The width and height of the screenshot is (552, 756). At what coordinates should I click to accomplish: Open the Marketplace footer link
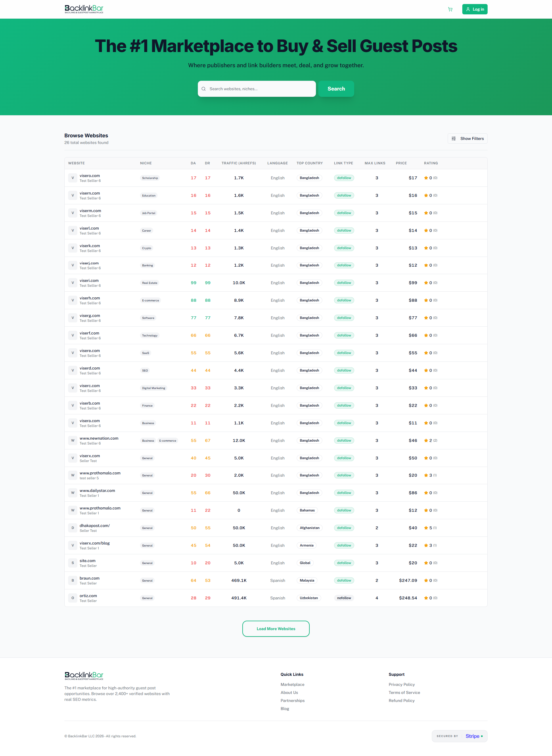[292, 684]
